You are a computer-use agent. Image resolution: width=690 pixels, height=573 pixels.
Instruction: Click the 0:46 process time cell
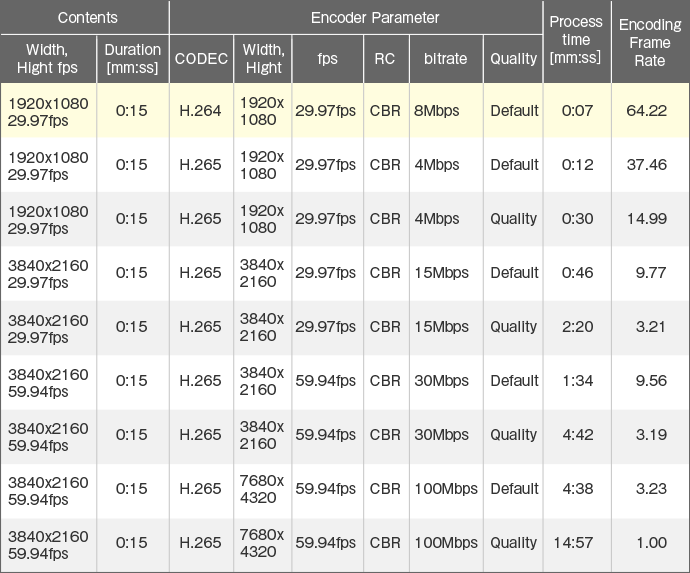(x=577, y=272)
